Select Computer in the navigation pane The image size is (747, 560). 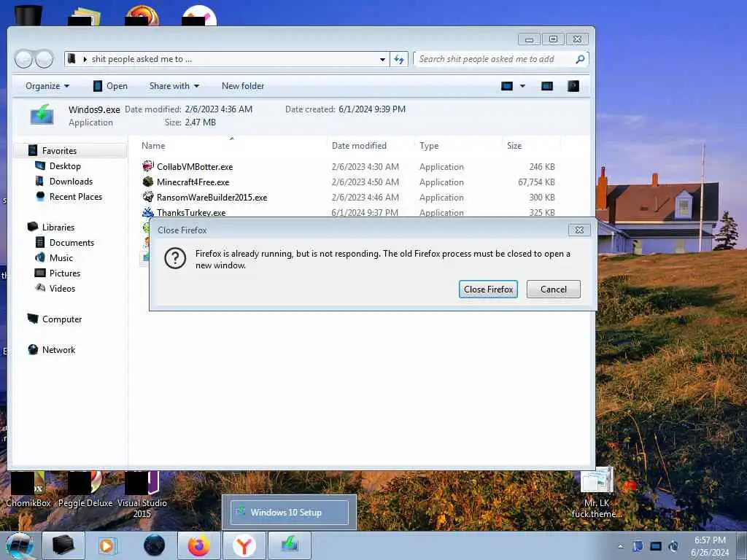62,319
